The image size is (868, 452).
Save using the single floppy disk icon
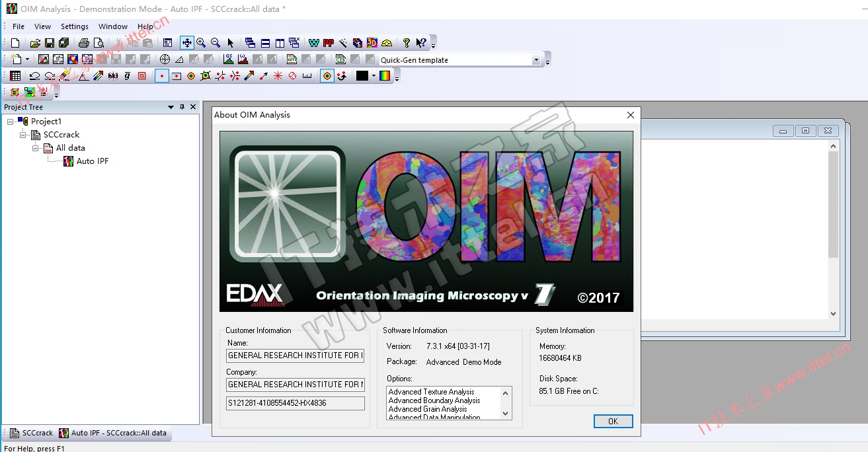(50, 43)
